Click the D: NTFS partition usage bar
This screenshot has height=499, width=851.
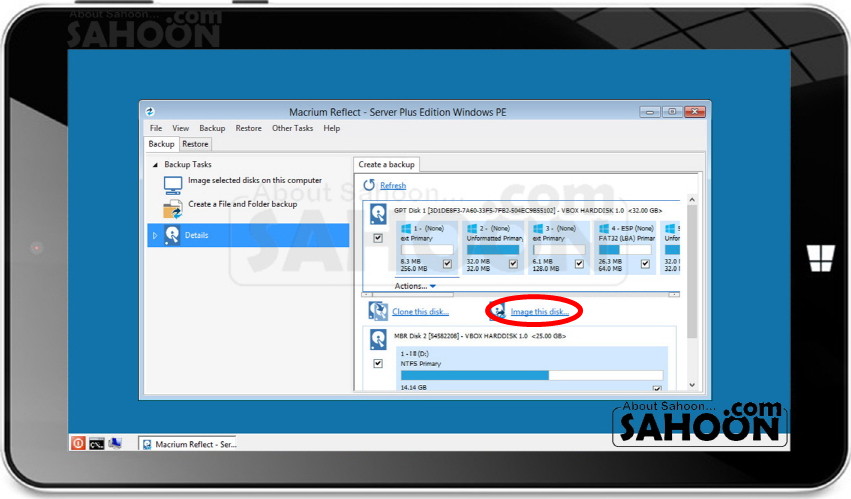pos(532,375)
